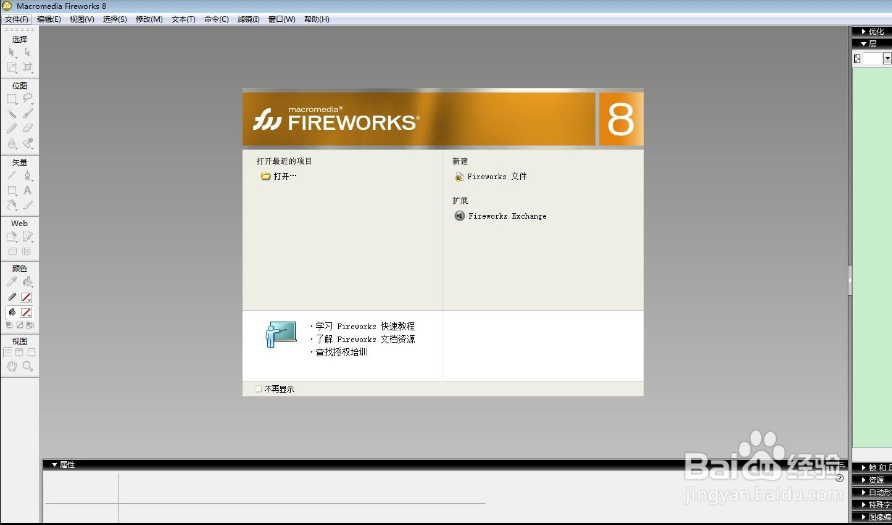This screenshot has height=525, width=892.
Task: Open the 文本(T) menu
Action: pyautogui.click(x=183, y=19)
